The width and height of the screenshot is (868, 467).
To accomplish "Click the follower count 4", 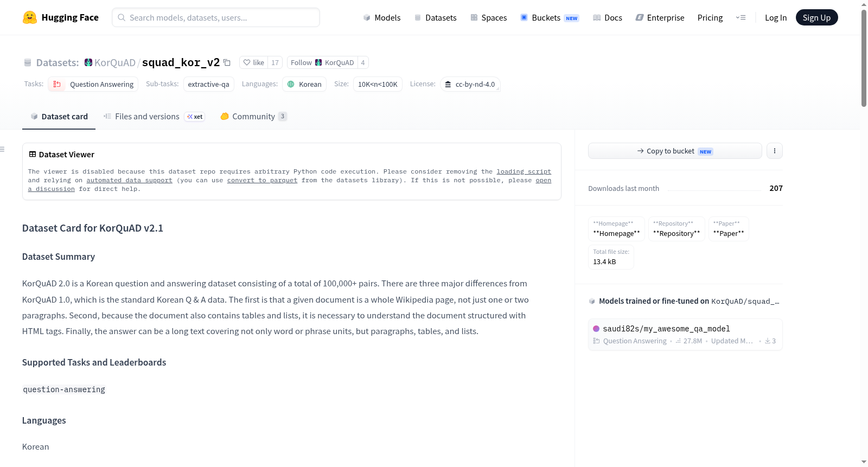I will (x=363, y=62).
